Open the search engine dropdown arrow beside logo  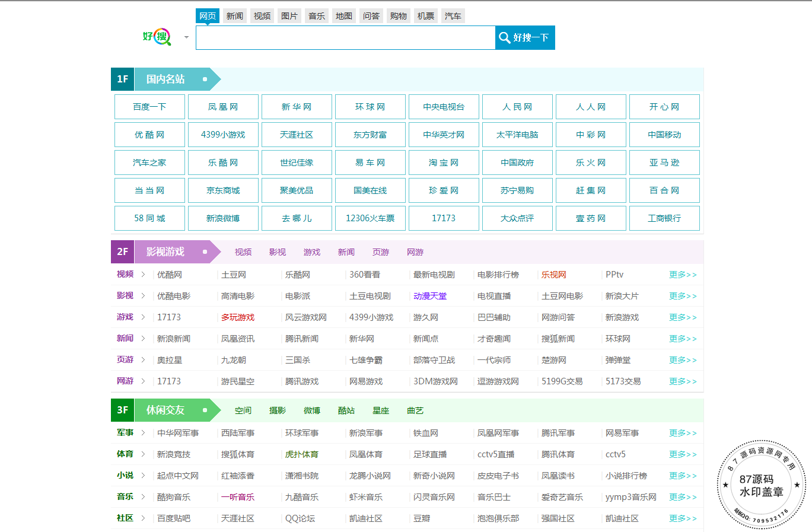coord(186,37)
